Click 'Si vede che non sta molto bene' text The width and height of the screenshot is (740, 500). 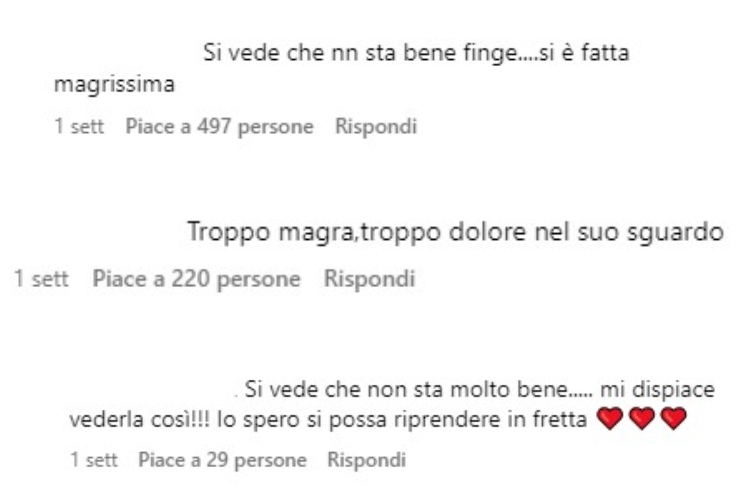406,390
